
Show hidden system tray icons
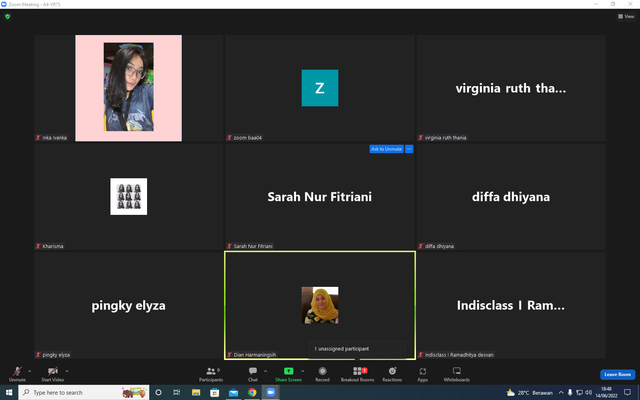561,393
